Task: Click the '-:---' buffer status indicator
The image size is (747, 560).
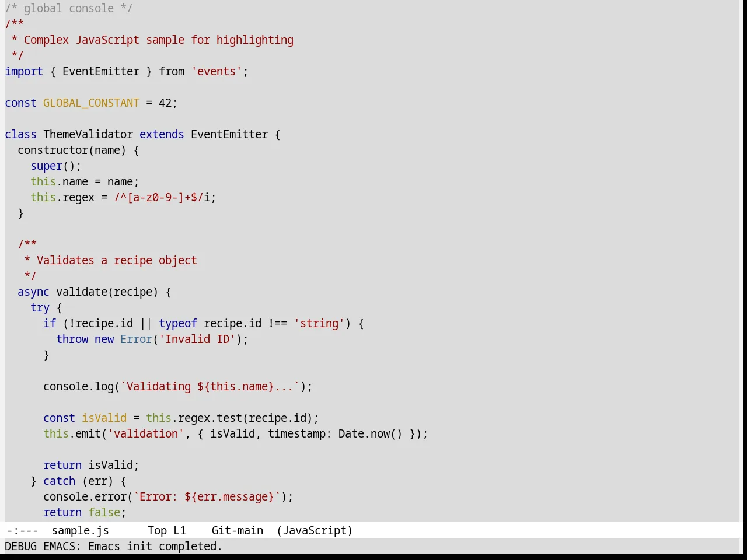Action: tap(22, 530)
